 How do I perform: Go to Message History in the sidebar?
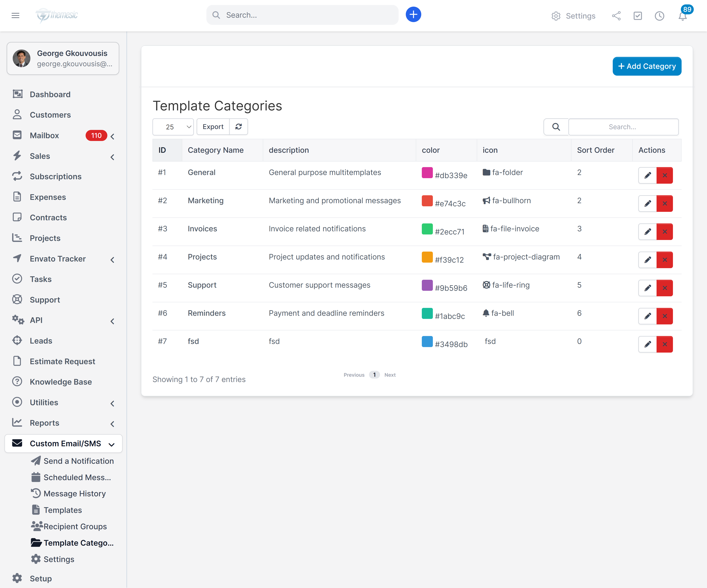75,493
